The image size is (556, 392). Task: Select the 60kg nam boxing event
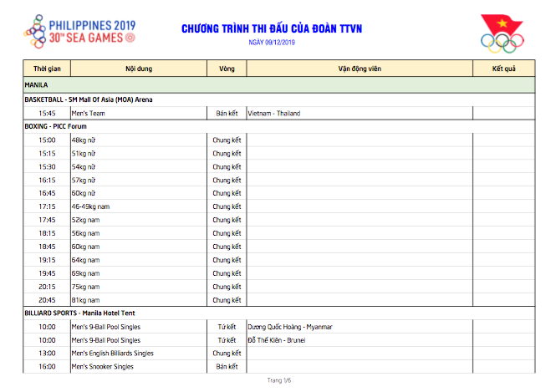[139, 247]
